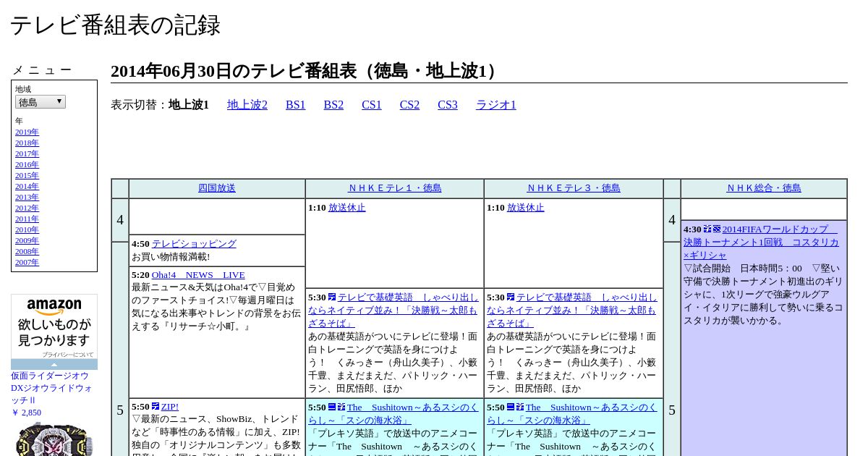Select 2007年 year link
This screenshot has height=456, width=868.
pyautogui.click(x=27, y=263)
